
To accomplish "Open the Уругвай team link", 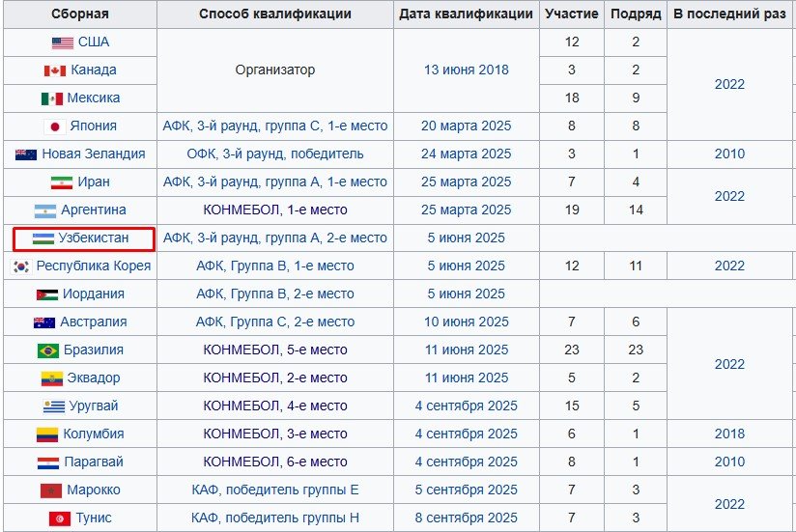I will pos(94,406).
